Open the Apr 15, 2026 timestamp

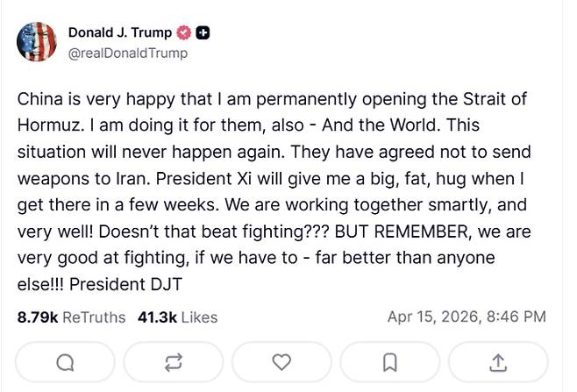pos(466,317)
